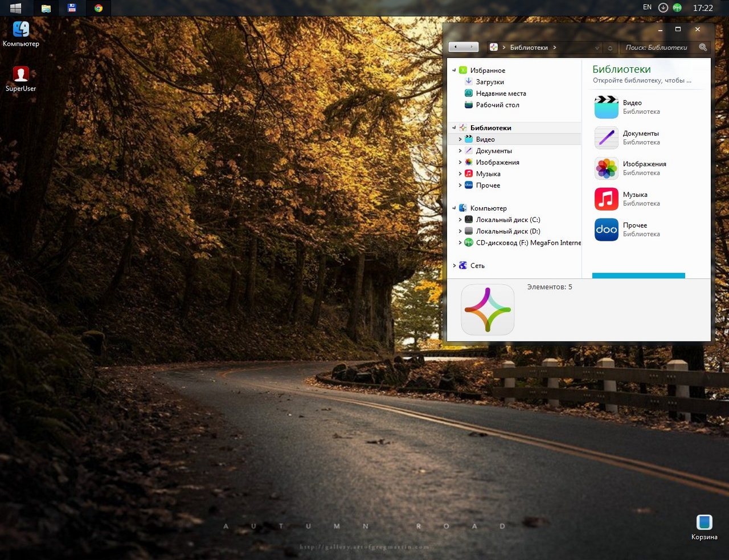This screenshot has height=560, width=729.
Task: Click the refresh button beside the address bar
Action: (x=610, y=48)
